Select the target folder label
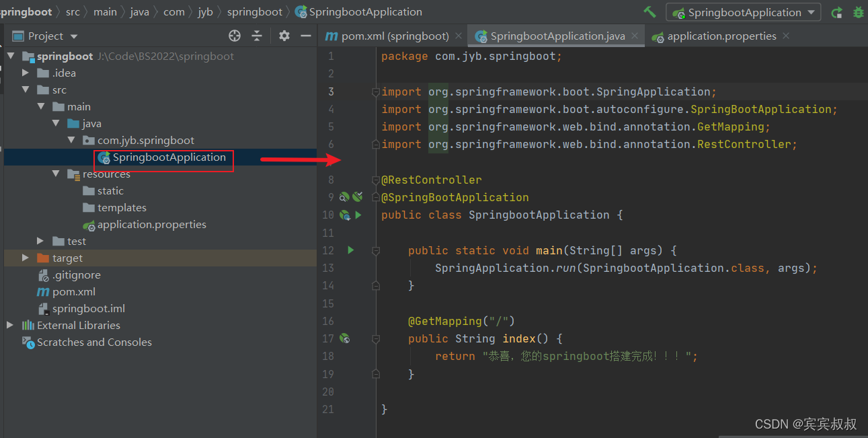 pos(67,258)
